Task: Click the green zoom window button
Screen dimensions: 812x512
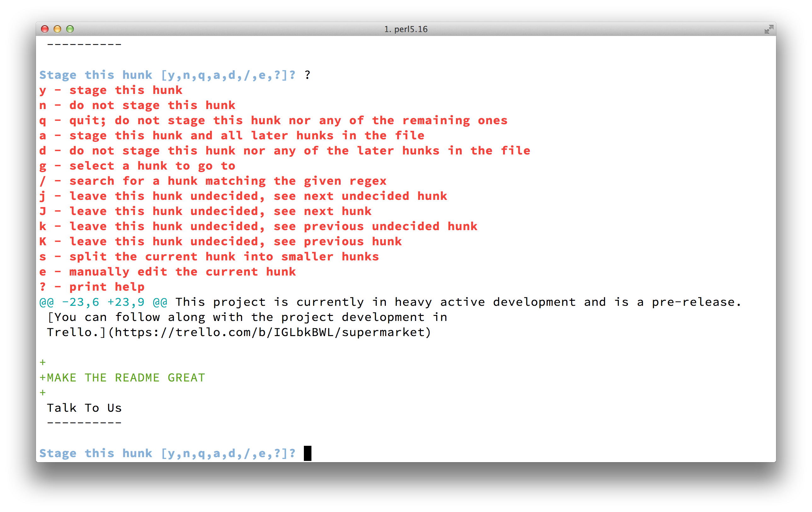Action: pos(70,29)
